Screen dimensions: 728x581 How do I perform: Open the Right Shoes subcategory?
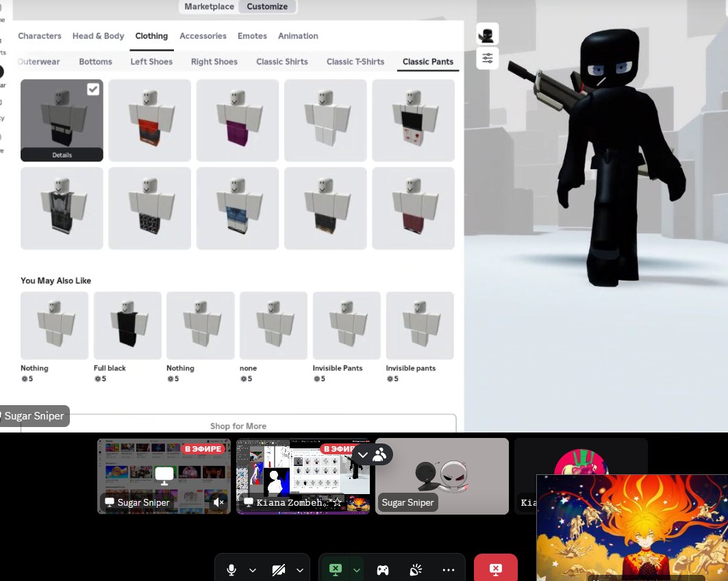pyautogui.click(x=214, y=62)
